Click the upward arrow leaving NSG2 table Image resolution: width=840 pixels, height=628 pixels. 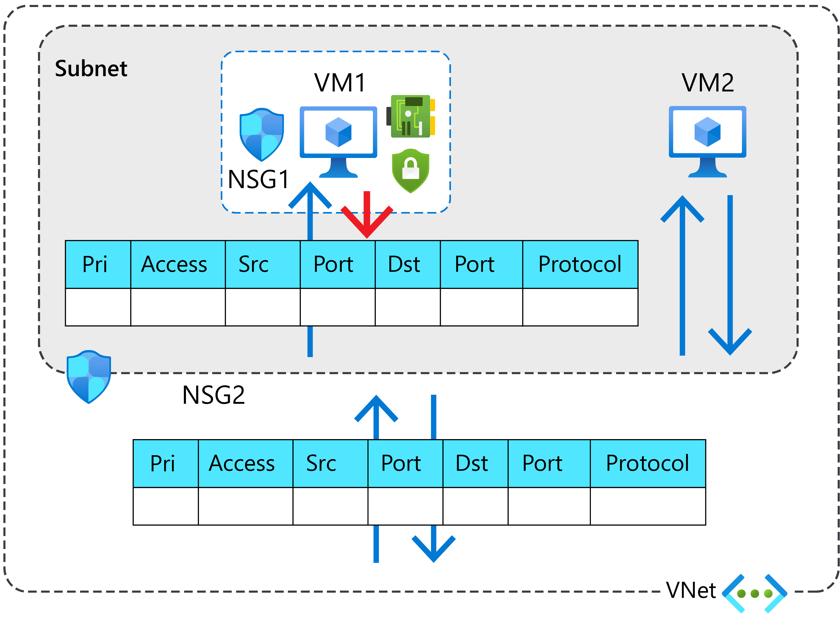click(376, 415)
